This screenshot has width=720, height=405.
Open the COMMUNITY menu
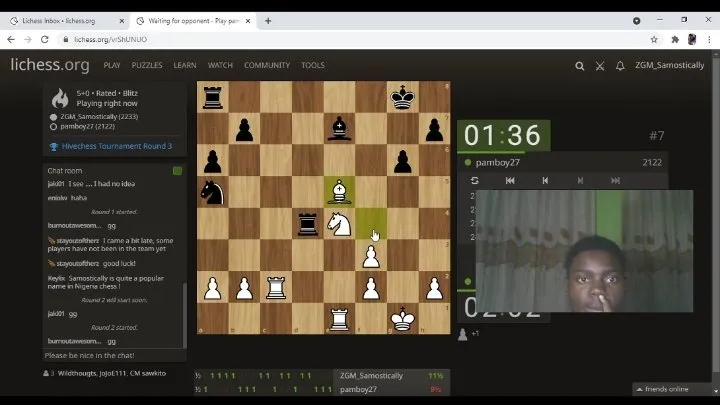267,65
